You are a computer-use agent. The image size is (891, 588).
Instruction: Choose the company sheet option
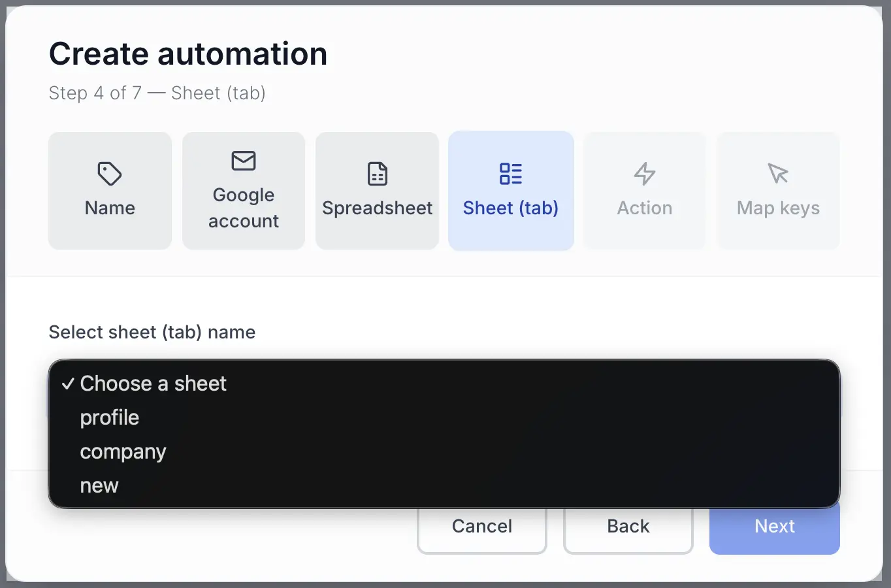coord(123,451)
